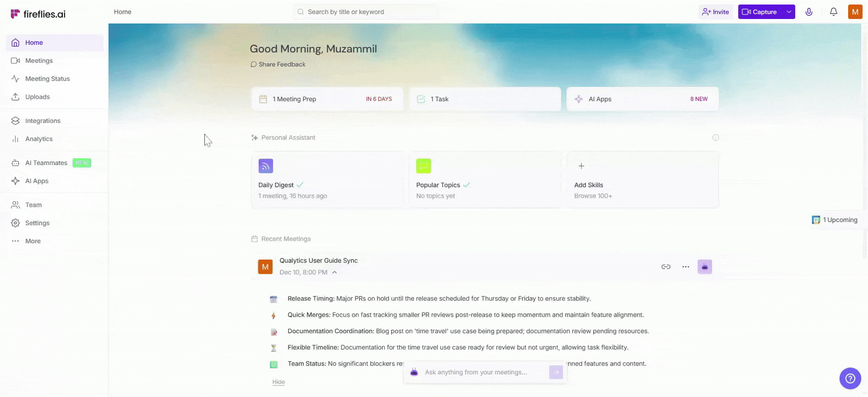Open the 1 Upcoming calendar widget
Image resolution: width=868 pixels, height=397 pixels.
point(835,220)
